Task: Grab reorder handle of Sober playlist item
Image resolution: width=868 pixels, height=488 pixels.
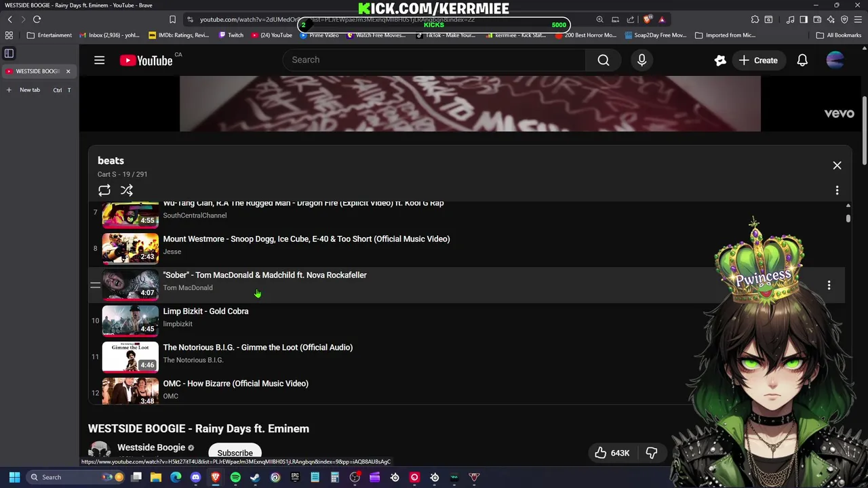Action: 95,285
